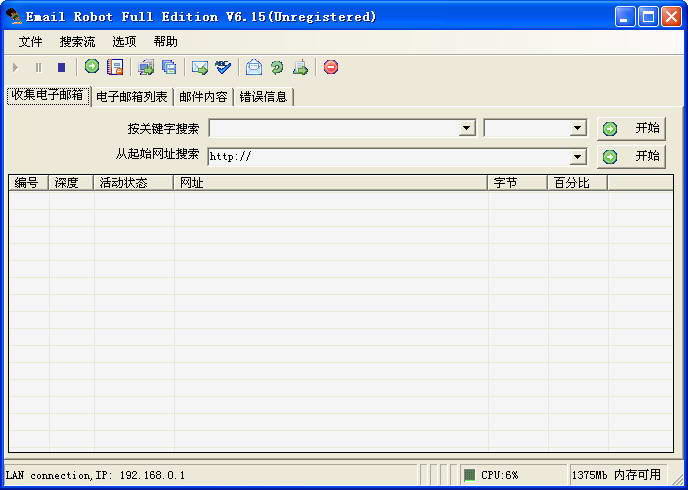Click 开始 button for keyword search

pos(631,129)
